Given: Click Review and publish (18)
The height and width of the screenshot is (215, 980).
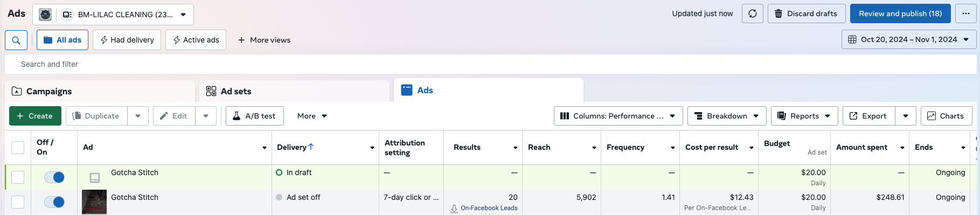Looking at the screenshot, I should point(900,13).
